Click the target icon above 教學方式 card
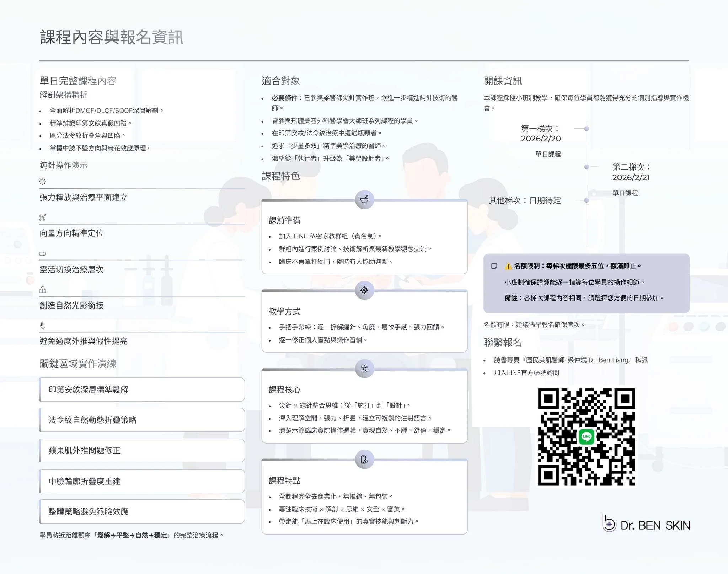 pyautogui.click(x=364, y=290)
